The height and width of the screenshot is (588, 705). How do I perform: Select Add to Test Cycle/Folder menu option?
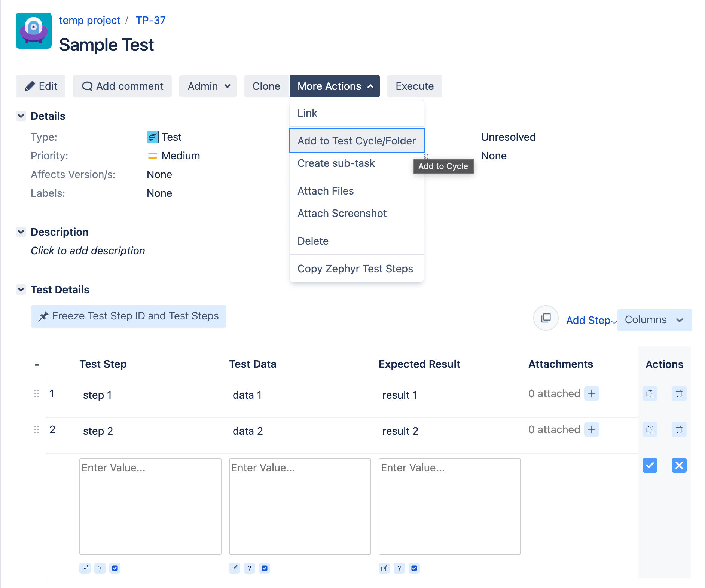pyautogui.click(x=356, y=141)
